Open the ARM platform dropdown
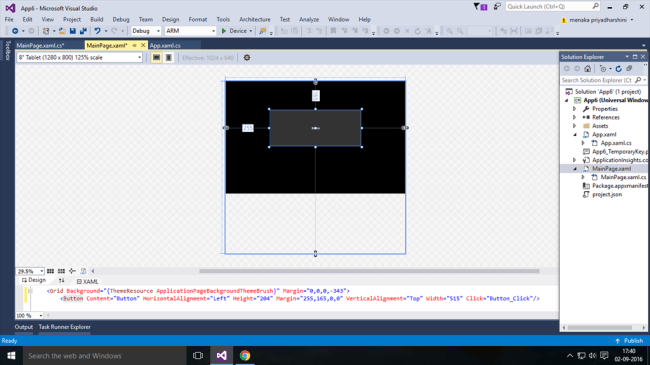Image resolution: width=650 pixels, height=365 pixels. 190,31
